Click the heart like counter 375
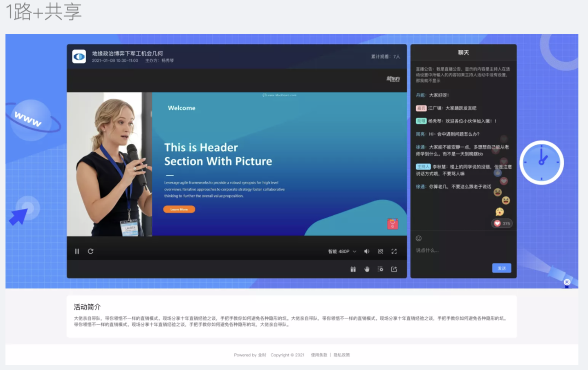Viewport: 588px width, 370px height. coord(502,223)
